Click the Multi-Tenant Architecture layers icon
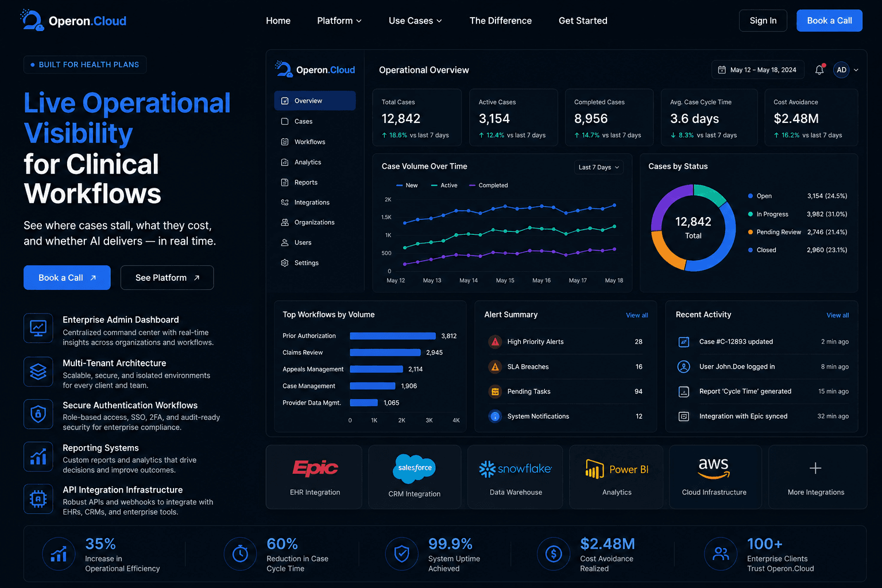 (x=38, y=372)
